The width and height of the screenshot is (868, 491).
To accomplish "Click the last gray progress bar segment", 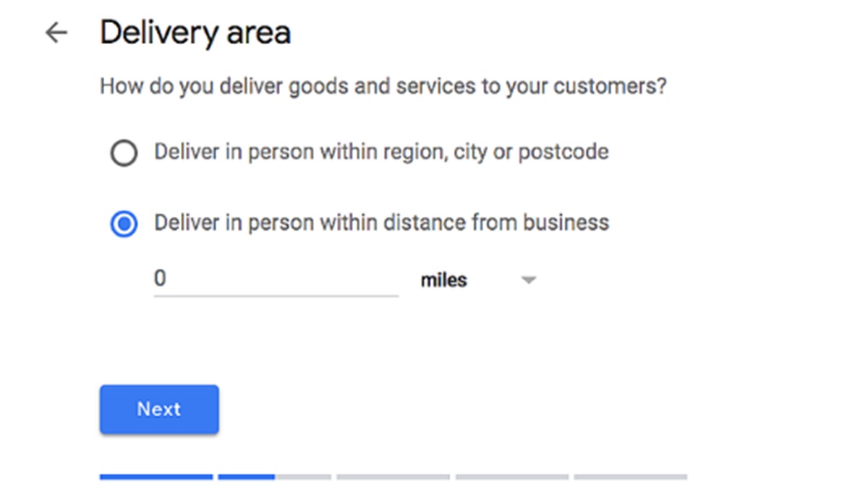I will 630,477.
